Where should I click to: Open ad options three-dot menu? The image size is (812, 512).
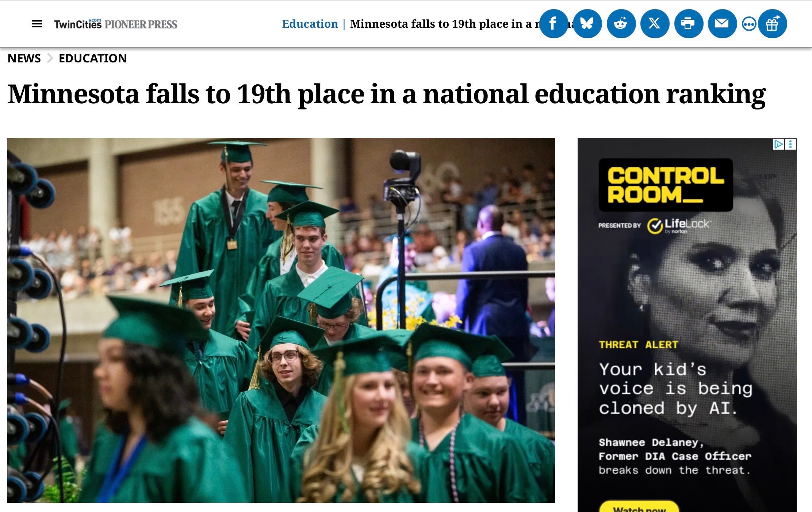790,144
